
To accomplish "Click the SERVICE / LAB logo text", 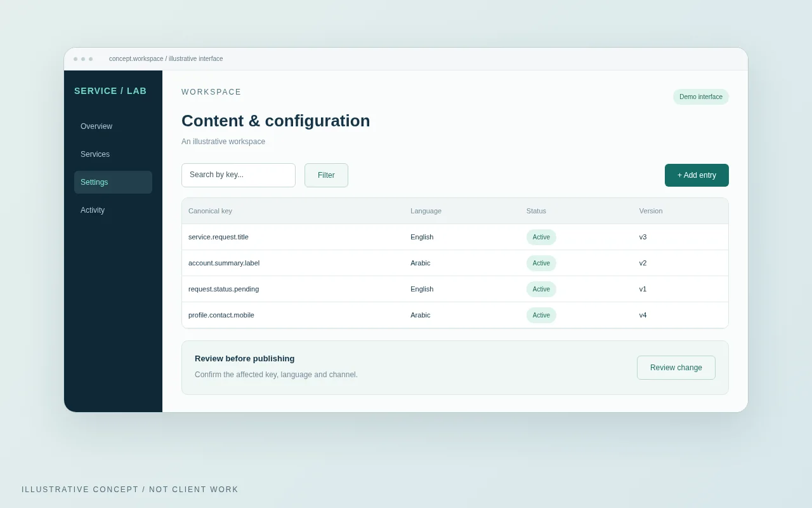I will click(110, 91).
